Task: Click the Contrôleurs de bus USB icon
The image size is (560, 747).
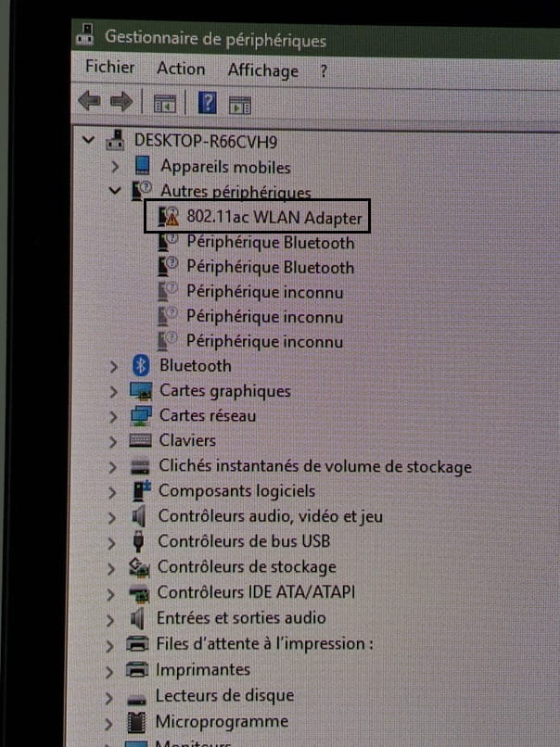Action: click(x=138, y=541)
